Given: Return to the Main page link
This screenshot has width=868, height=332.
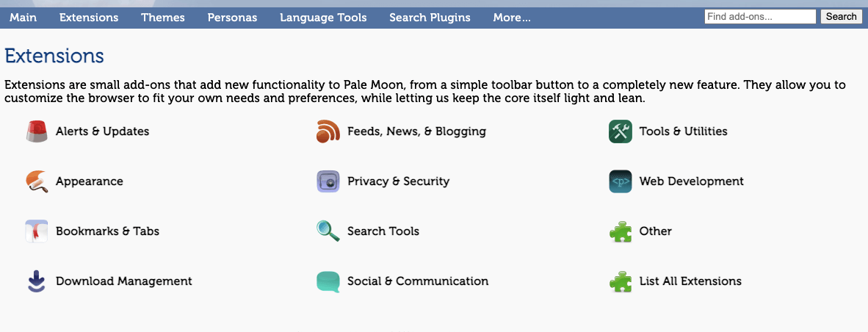Looking at the screenshot, I should click(23, 17).
